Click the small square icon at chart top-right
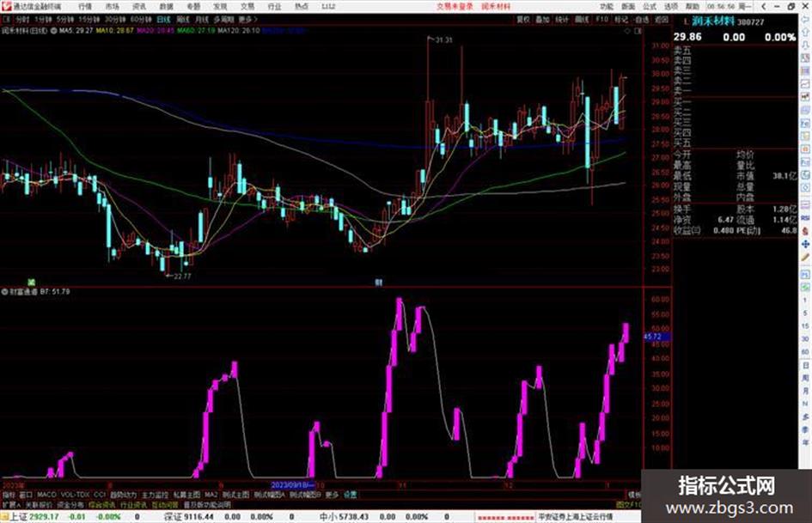Screen dimensions: 812x523 [638, 31]
